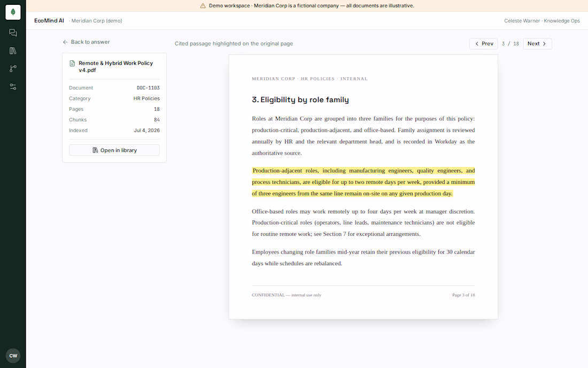
Task: Click the highlighted Production-adjacent roles passage
Action: 363,182
